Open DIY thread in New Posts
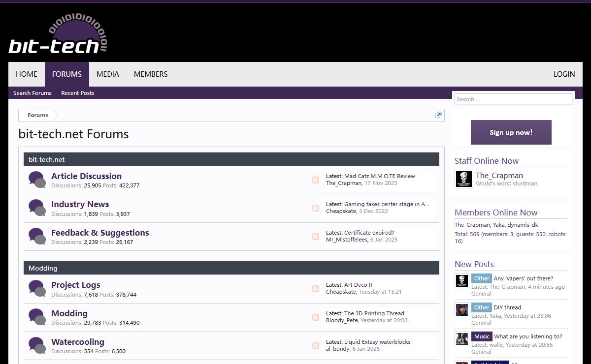This screenshot has width=591, height=364. pyautogui.click(x=507, y=307)
